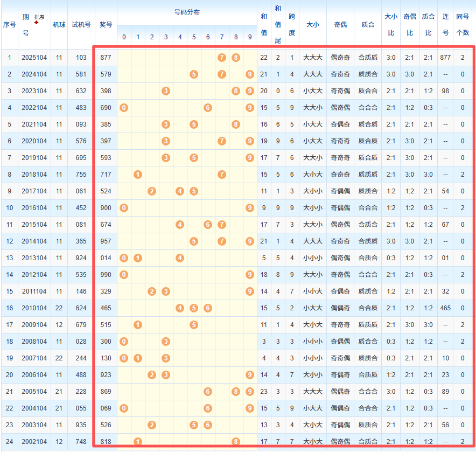This screenshot has width=476, height=452.
Task: Click orange ball 5 in row 2024104
Action: [x=194, y=74]
